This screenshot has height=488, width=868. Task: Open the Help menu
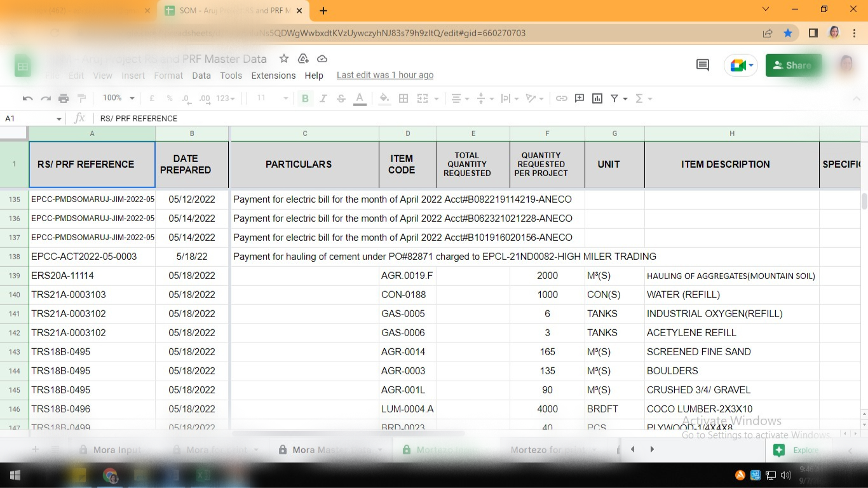click(314, 75)
